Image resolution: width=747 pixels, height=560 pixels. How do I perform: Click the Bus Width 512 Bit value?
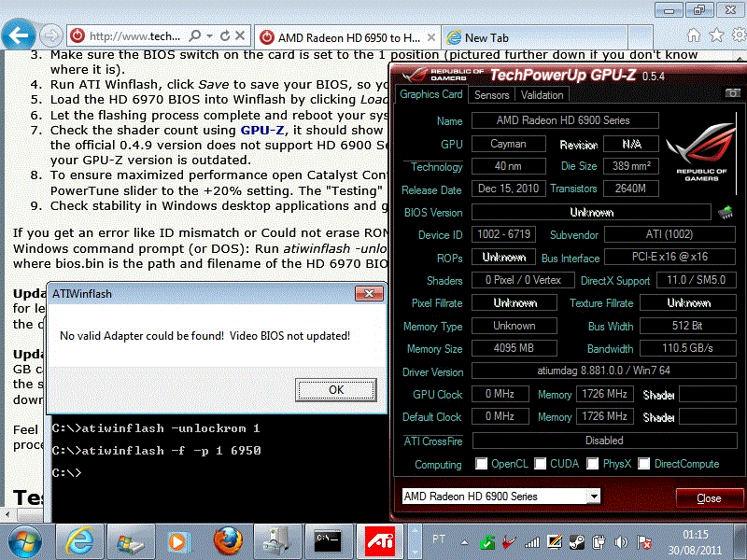tap(687, 326)
